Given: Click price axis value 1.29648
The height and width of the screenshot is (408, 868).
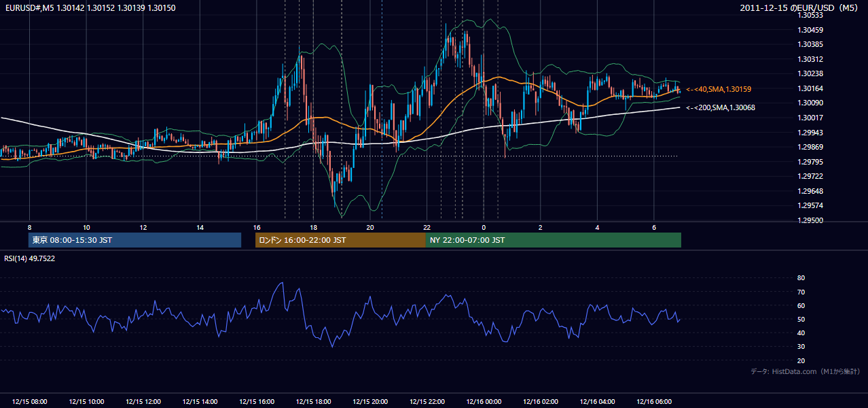Looking at the screenshot, I should point(810,191).
